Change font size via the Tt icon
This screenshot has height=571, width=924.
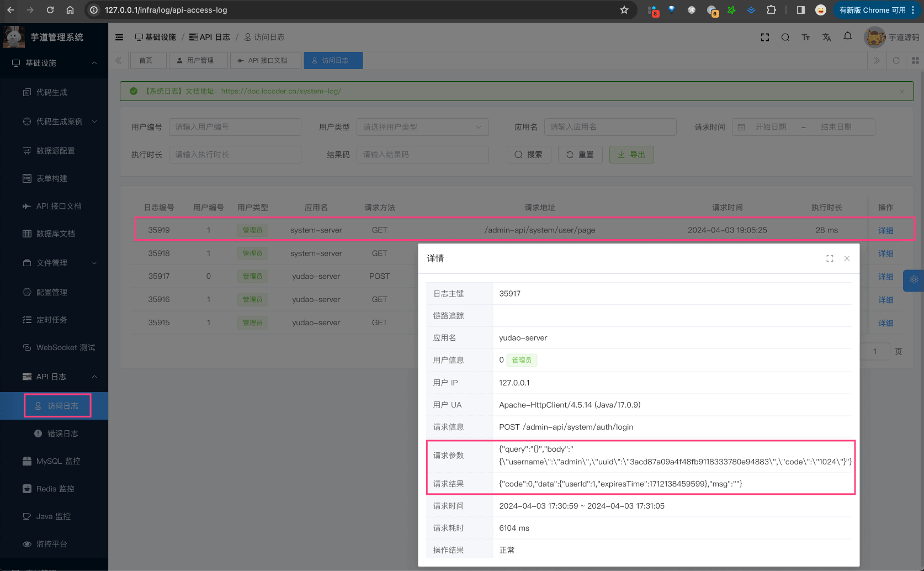point(806,37)
